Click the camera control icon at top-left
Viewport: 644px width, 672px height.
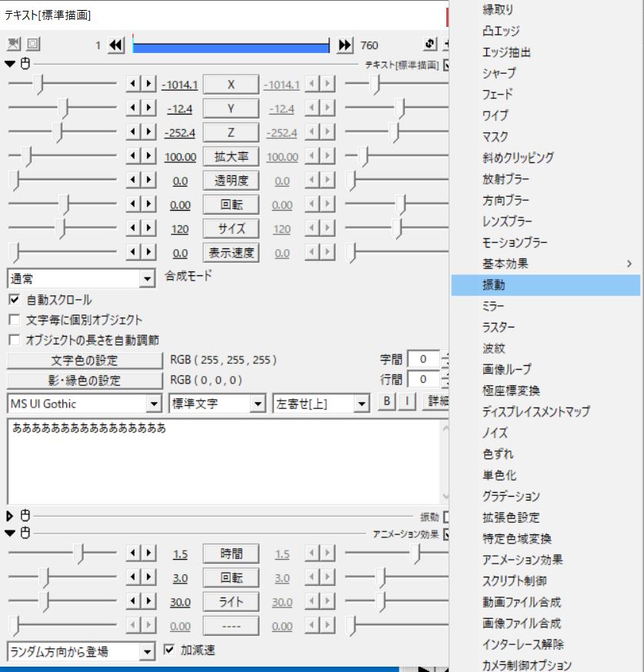[14, 44]
